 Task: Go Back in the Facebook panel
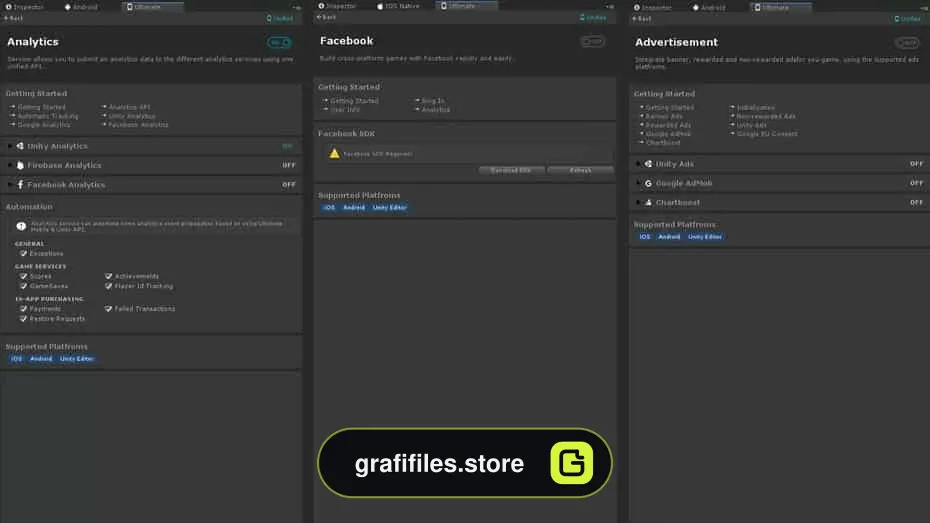pos(327,17)
